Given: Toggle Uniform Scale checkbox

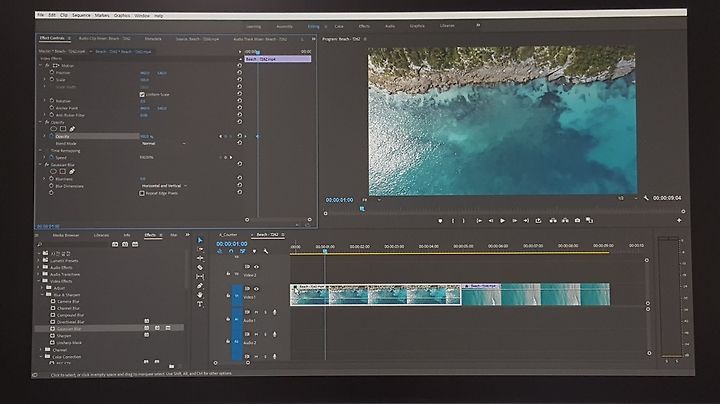Looking at the screenshot, I should click(142, 95).
